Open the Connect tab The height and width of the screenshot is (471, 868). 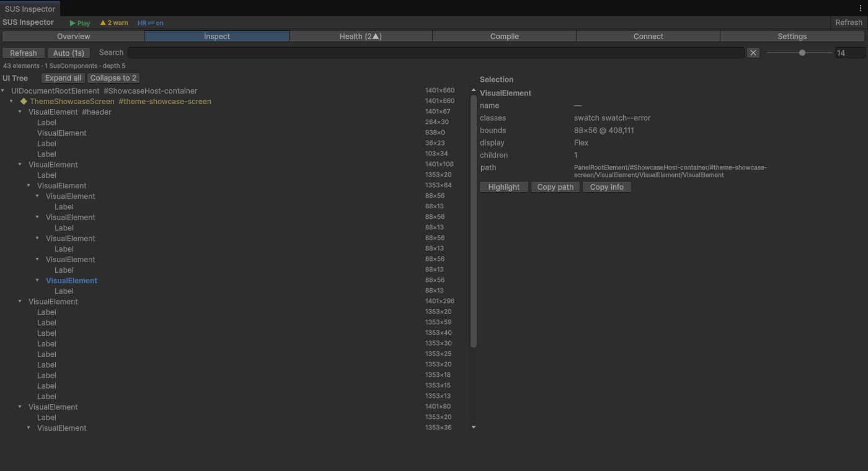pyautogui.click(x=649, y=37)
